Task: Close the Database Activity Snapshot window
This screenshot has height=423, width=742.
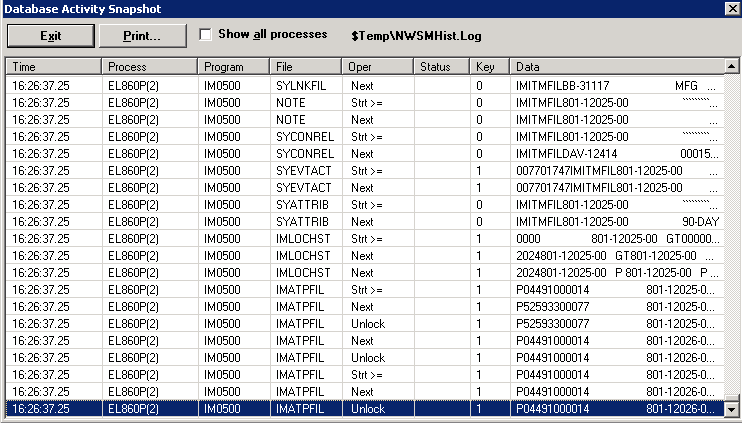Action: tap(731, 8)
